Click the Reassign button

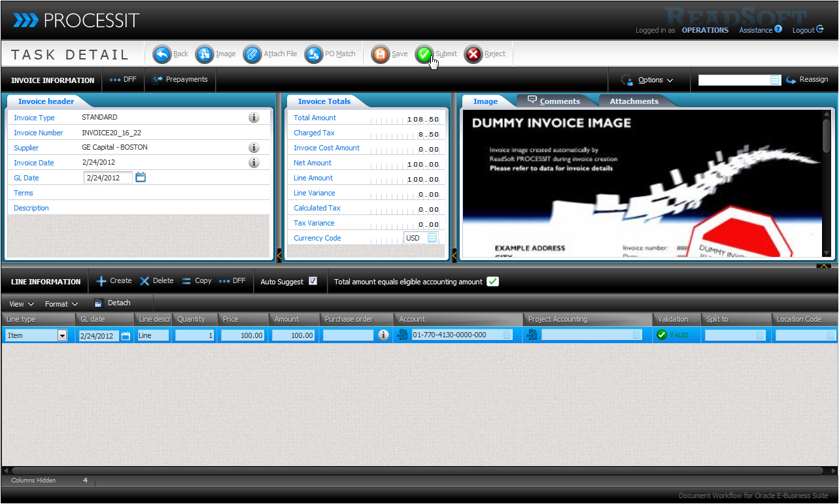(807, 80)
